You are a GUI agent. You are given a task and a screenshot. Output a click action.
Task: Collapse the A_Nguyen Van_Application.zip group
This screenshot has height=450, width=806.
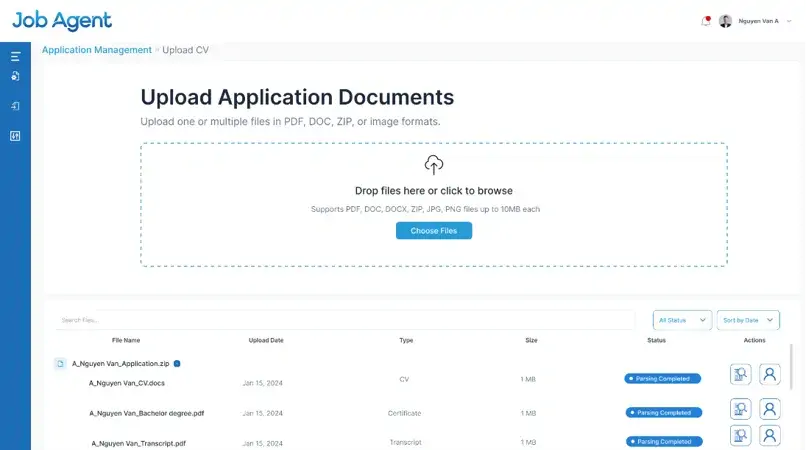[x=60, y=364]
